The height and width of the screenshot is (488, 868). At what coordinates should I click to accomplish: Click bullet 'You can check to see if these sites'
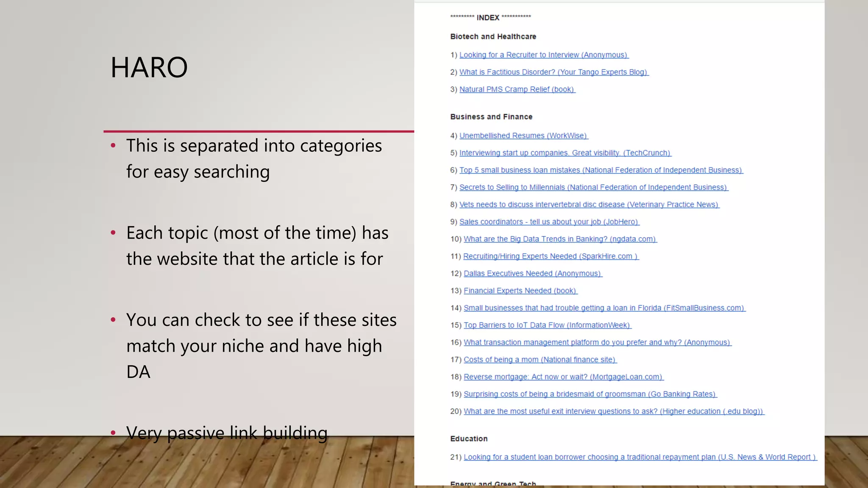coord(262,346)
